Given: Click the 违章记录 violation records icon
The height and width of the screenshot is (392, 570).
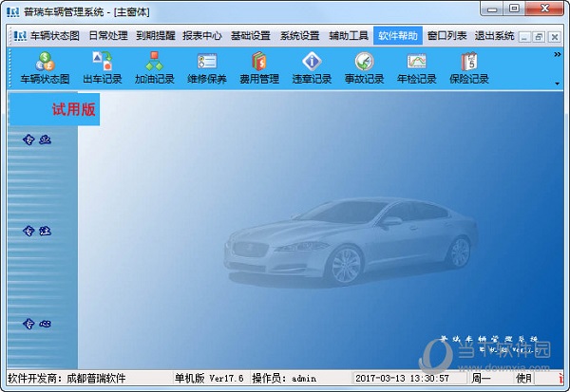Looking at the screenshot, I should point(312,69).
